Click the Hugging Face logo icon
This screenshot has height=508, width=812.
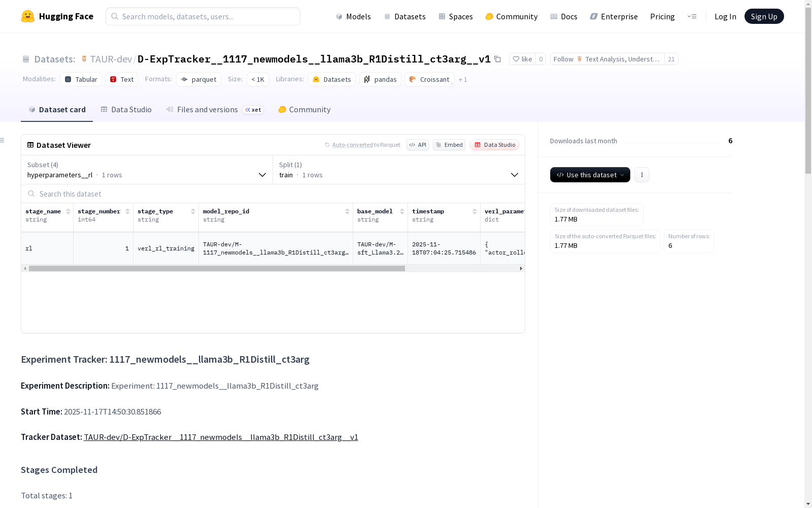click(x=28, y=16)
